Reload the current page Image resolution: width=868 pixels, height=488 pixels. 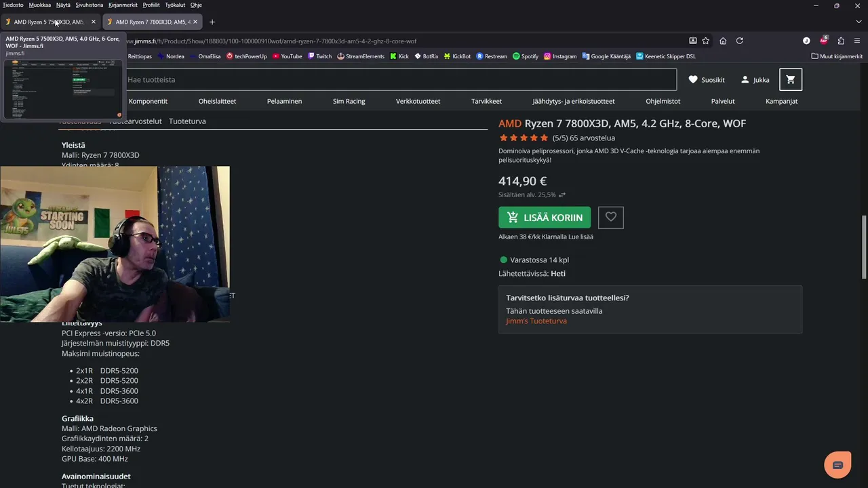click(740, 41)
